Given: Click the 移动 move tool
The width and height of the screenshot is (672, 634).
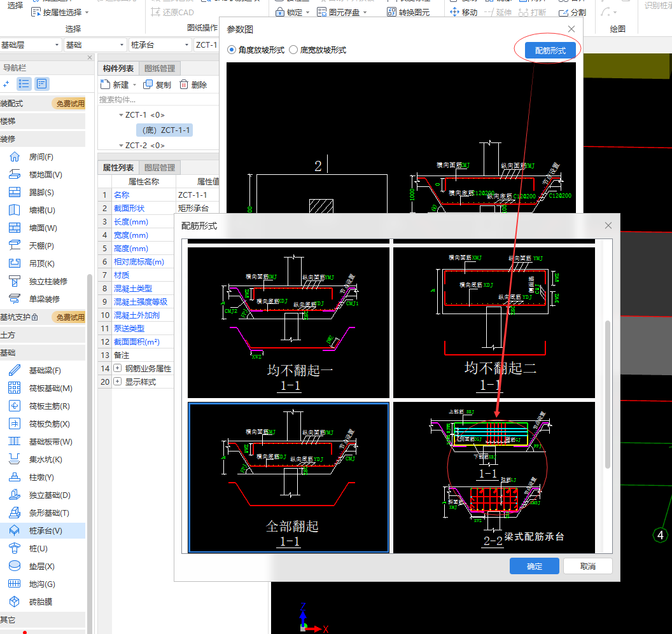Looking at the screenshot, I should coord(464,12).
